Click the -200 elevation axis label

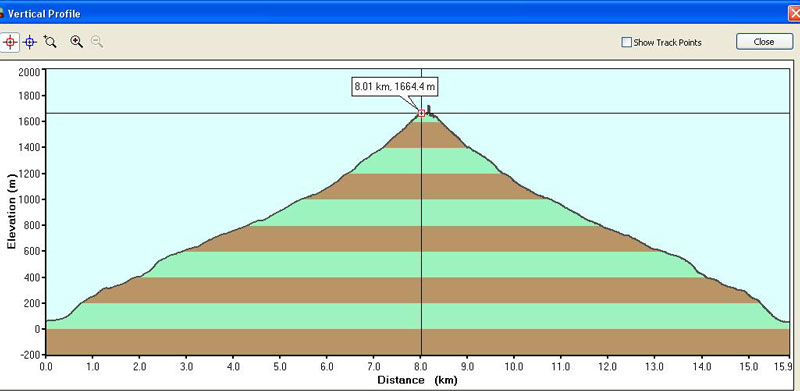tap(29, 355)
